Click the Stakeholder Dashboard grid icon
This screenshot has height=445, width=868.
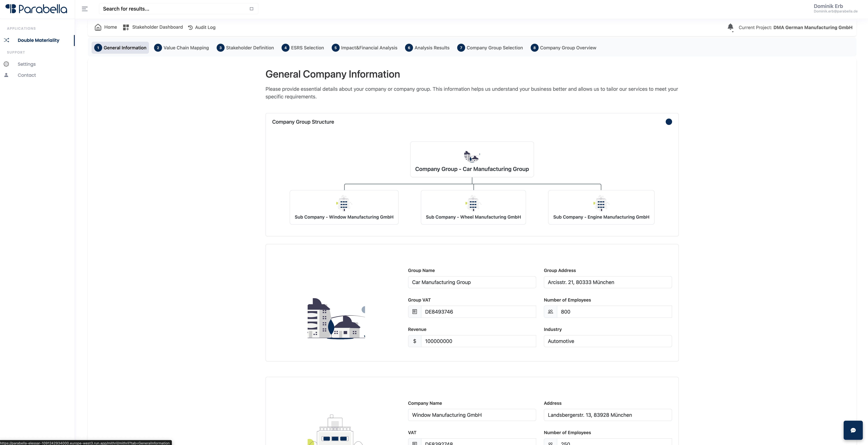[x=126, y=27]
